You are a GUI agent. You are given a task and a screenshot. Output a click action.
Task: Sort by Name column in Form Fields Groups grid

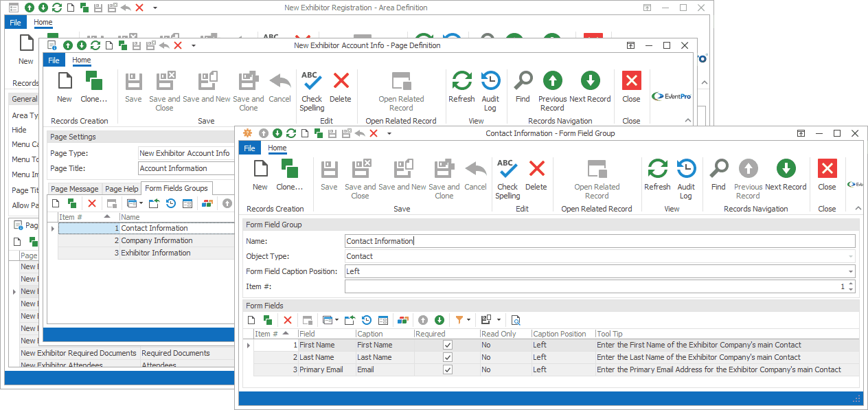177,217
